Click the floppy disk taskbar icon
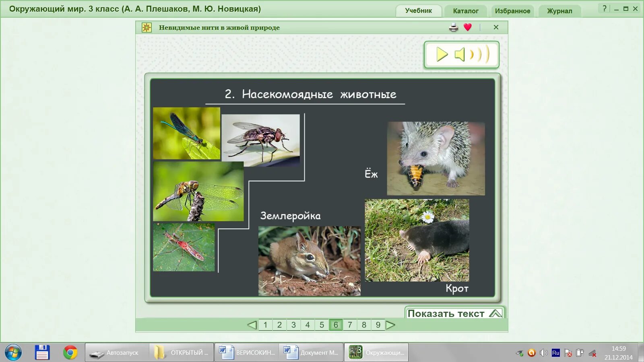This screenshot has width=644, height=362. 42,352
